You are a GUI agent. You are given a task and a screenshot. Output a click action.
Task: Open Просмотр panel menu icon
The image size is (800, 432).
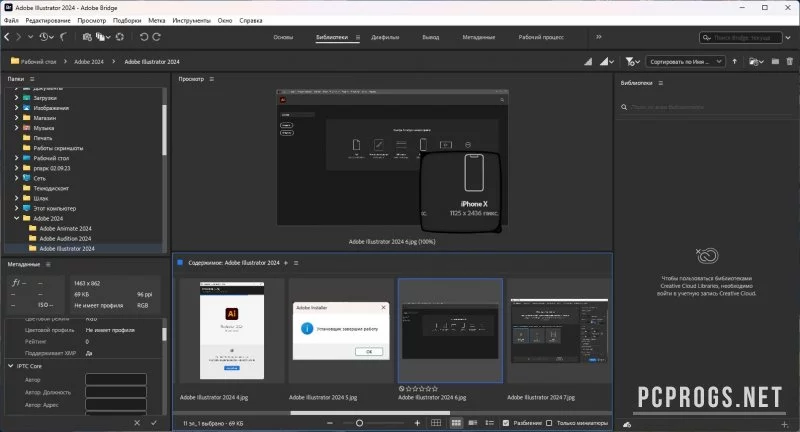point(212,79)
